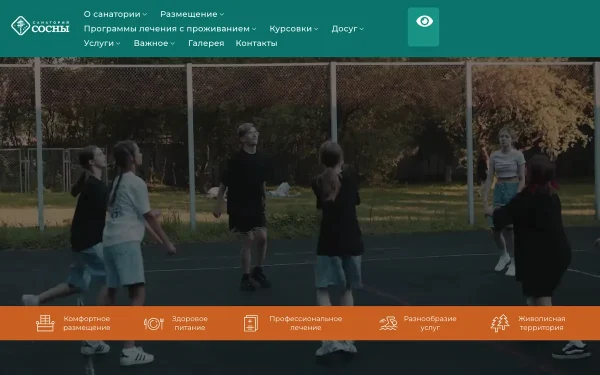
Task: Toggle the accessibility eye button
Action: point(423,27)
